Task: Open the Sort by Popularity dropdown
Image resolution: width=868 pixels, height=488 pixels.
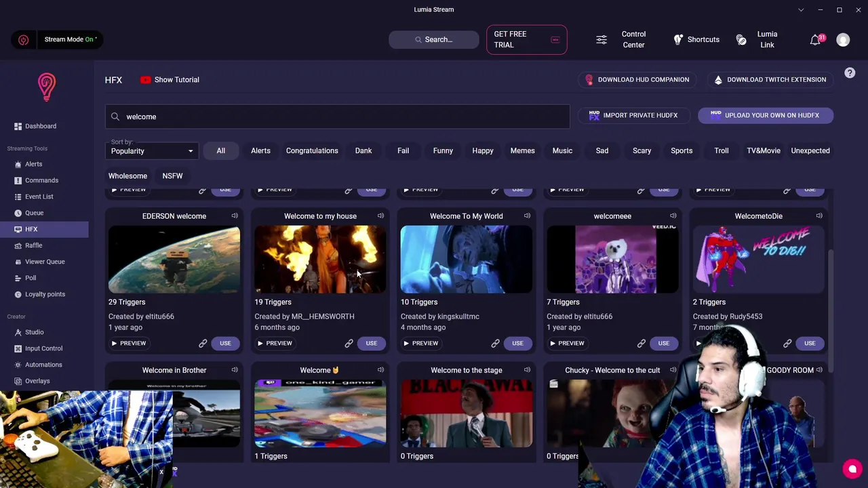Action: 152,150
